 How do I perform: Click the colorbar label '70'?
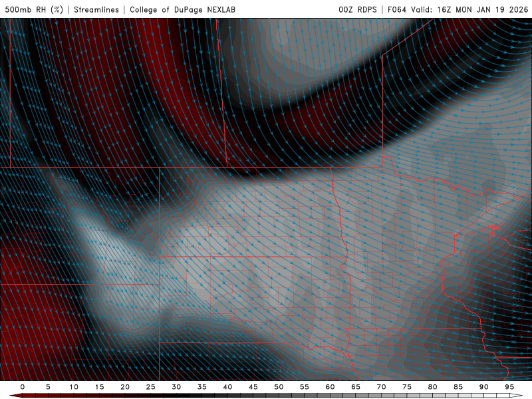(381, 387)
